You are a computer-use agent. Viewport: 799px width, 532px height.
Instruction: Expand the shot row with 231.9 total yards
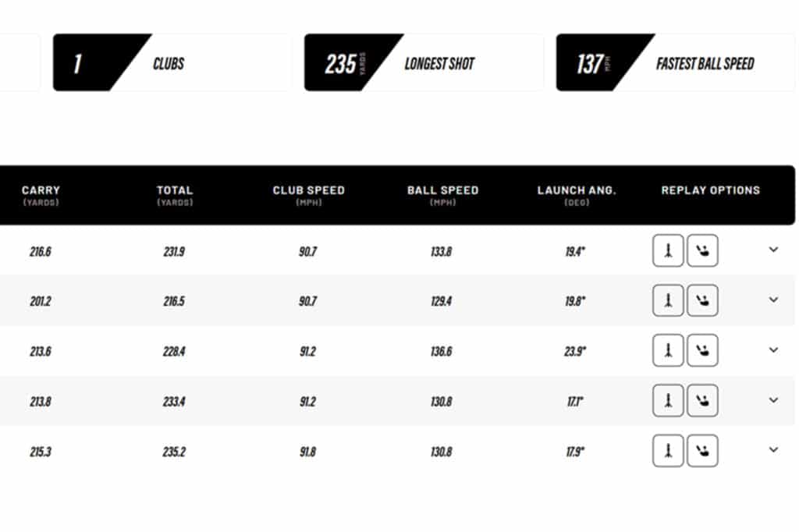(773, 250)
